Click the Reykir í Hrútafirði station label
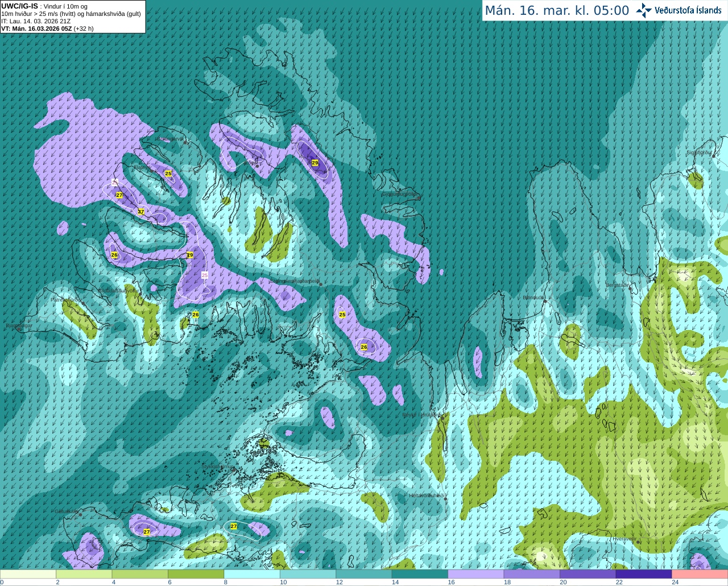 [421, 415]
